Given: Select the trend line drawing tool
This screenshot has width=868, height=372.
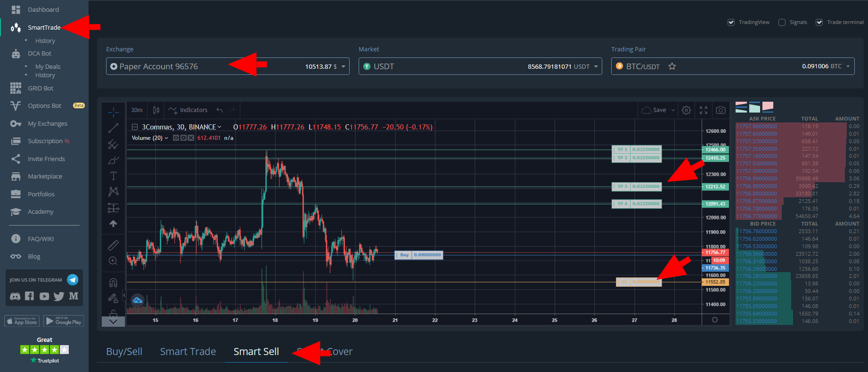Looking at the screenshot, I should point(114,128).
